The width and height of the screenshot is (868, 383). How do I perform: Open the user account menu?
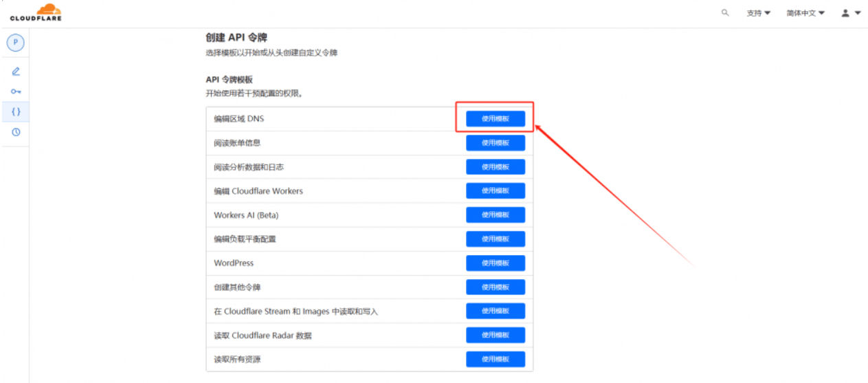pos(851,13)
